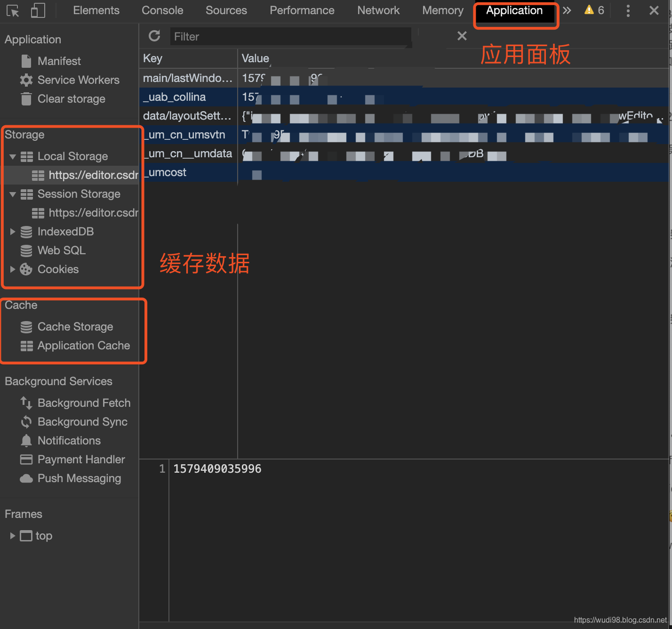Select the _um_cn__umdata key row
Viewport: 672px width, 629px height.
point(404,153)
